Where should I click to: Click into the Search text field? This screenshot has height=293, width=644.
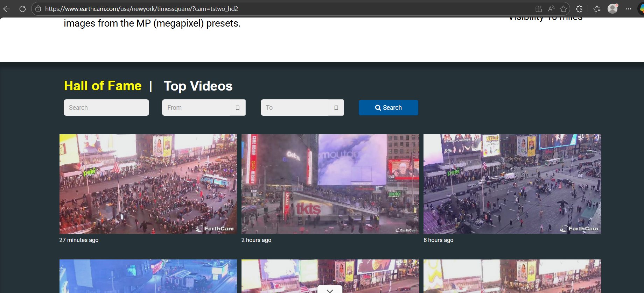point(106,108)
